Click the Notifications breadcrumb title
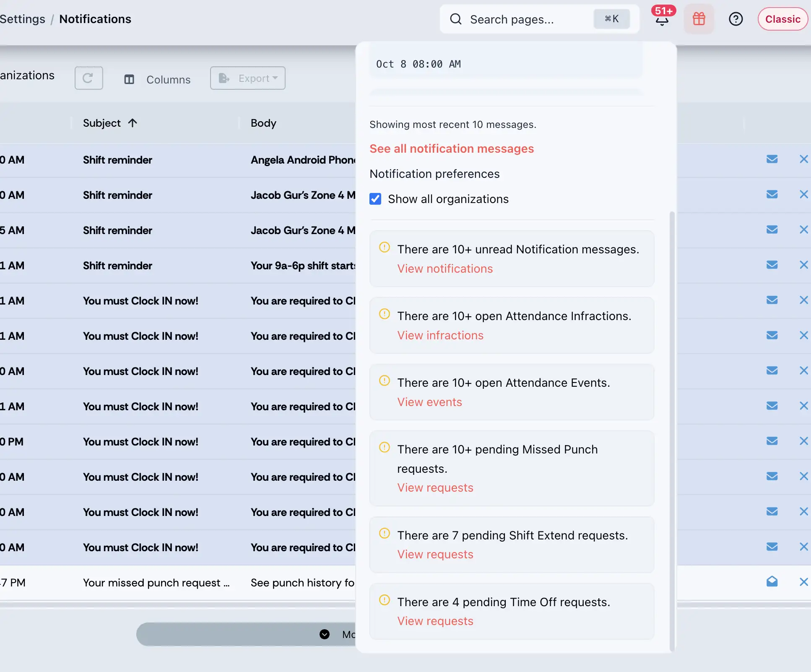811x672 pixels. tap(95, 19)
